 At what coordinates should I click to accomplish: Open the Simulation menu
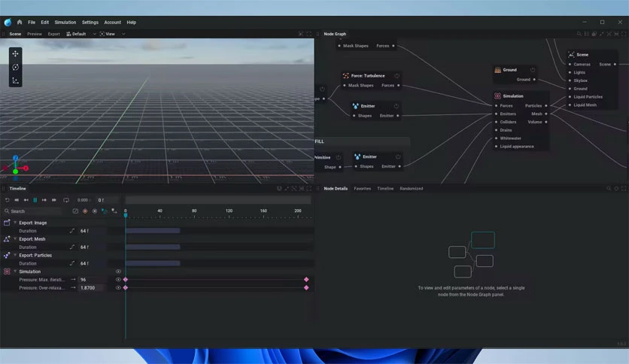(65, 23)
